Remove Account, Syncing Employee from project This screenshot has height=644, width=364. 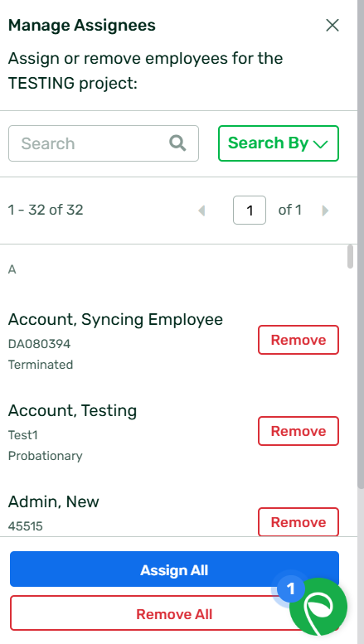tap(298, 340)
